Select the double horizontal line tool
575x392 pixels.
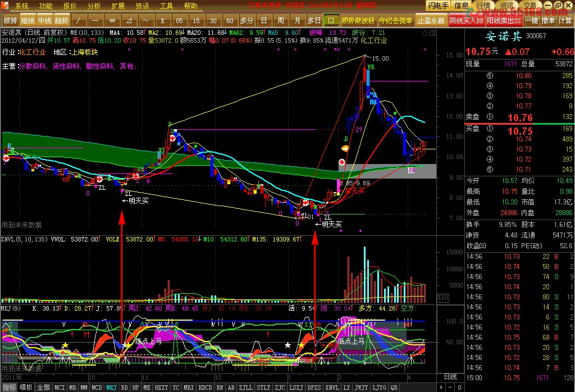pos(112,21)
